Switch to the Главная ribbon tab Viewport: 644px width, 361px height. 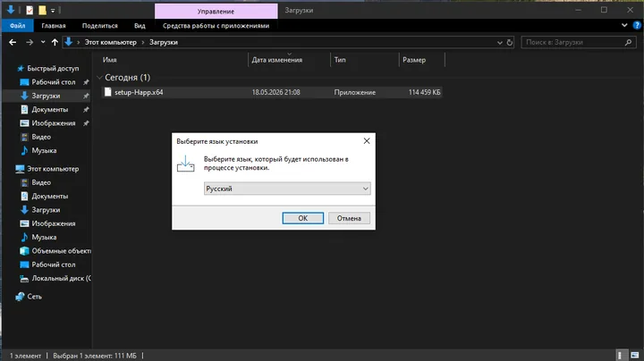pyautogui.click(x=54, y=25)
